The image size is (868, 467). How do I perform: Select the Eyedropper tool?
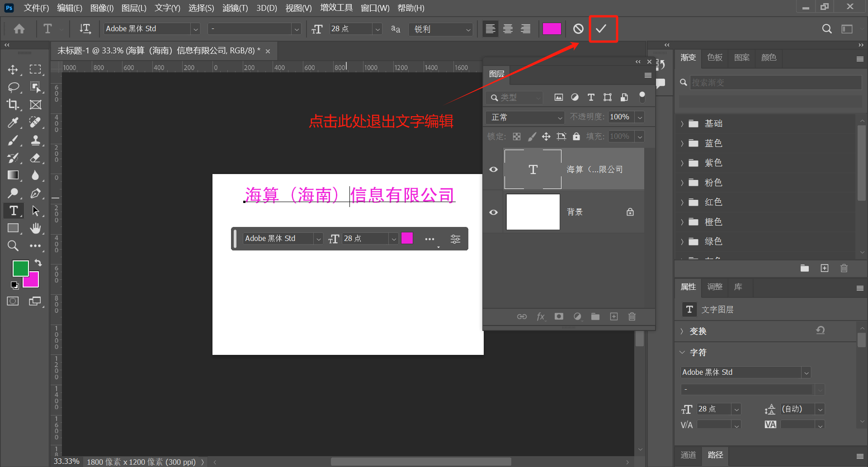click(x=13, y=123)
